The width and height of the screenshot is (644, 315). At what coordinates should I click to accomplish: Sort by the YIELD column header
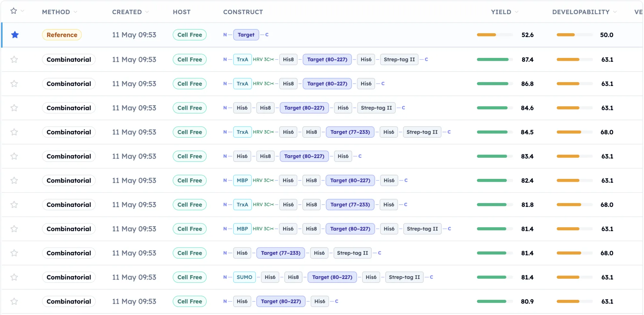point(505,12)
